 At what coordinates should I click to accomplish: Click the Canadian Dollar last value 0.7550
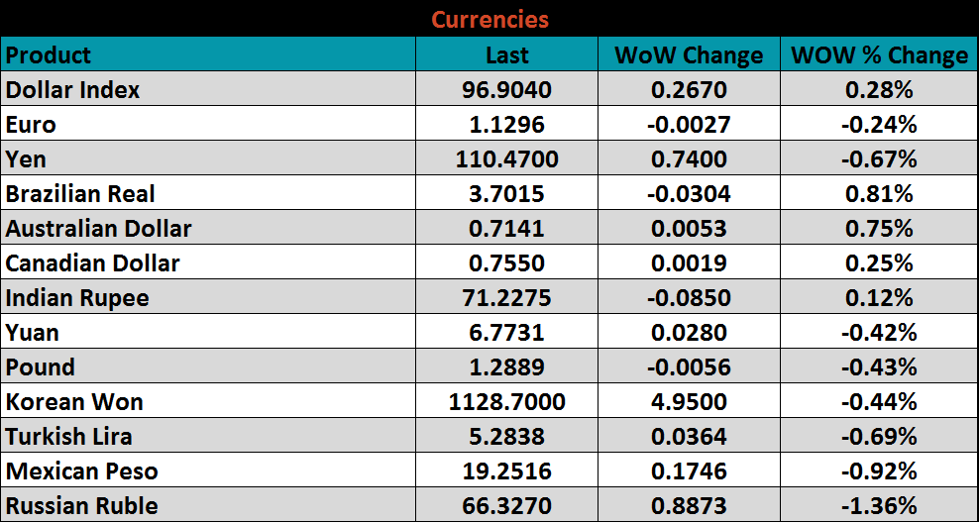pos(506,263)
